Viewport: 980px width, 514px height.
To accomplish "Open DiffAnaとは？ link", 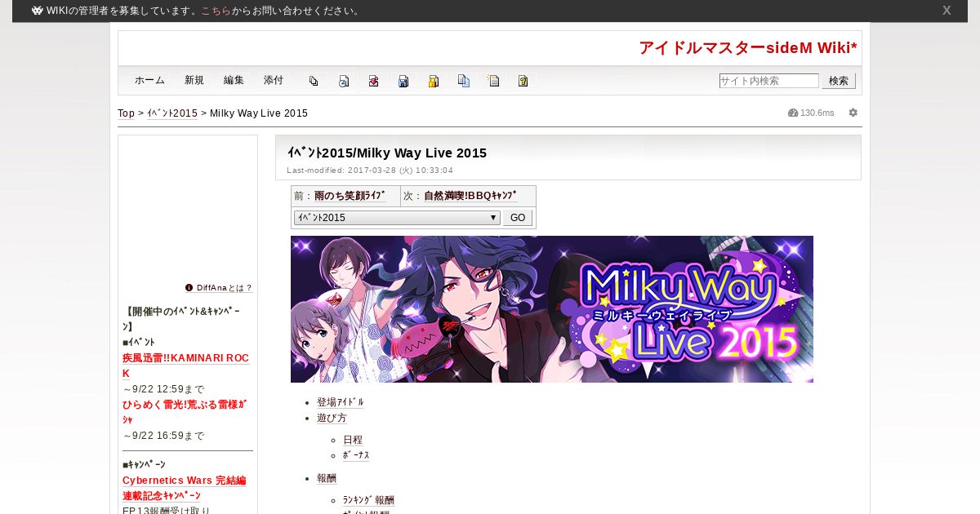I will [225, 288].
